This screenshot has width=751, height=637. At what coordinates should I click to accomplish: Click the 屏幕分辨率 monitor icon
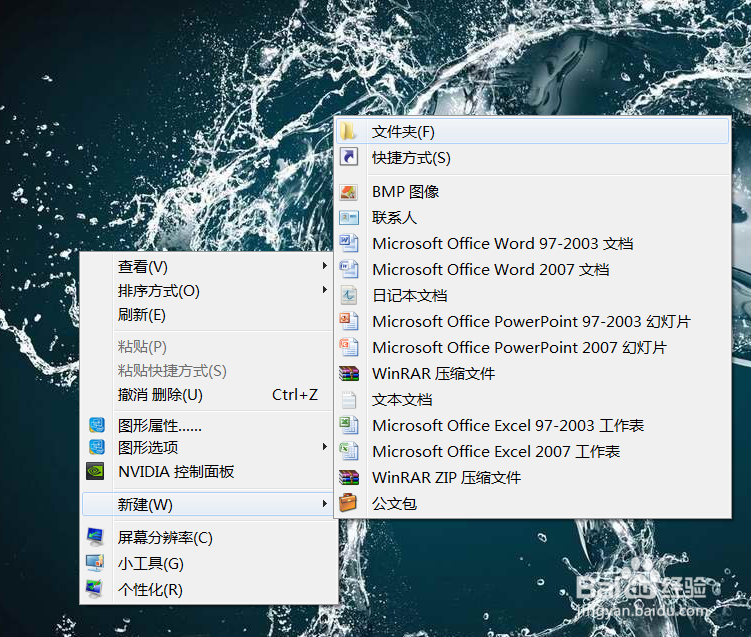(95, 537)
